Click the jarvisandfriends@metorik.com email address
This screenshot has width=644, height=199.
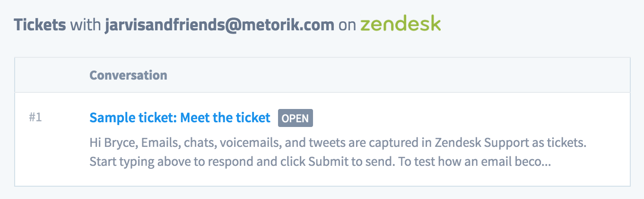pos(219,25)
